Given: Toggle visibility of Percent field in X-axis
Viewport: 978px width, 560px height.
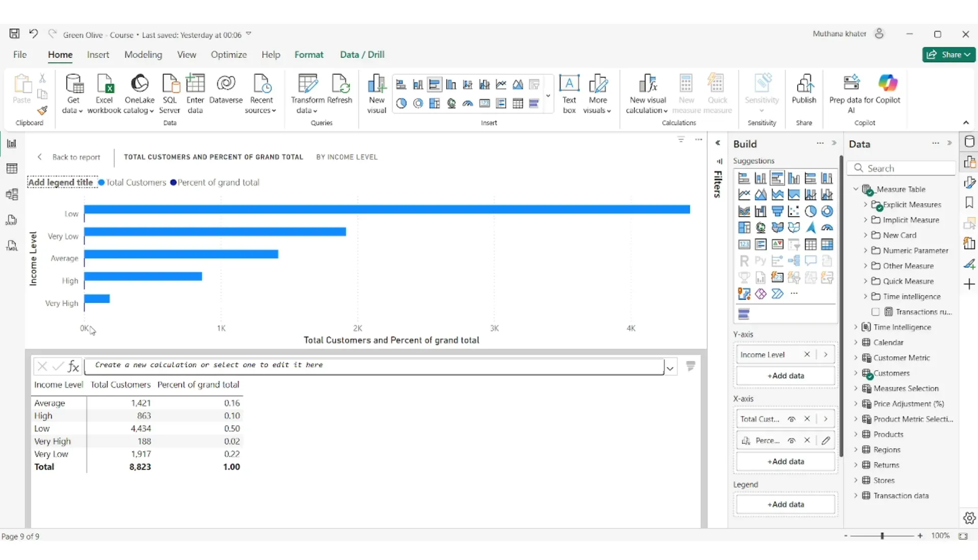Looking at the screenshot, I should click(792, 440).
